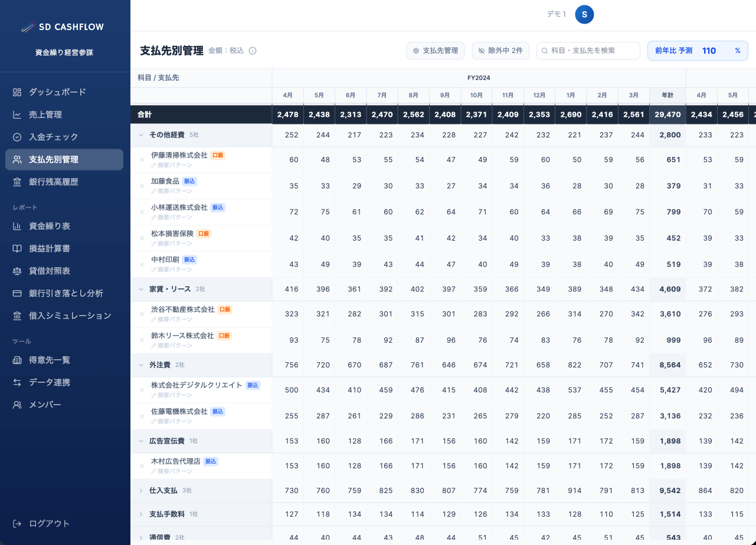Click the データ連携 arrows icon
The image size is (756, 545).
(x=17, y=382)
